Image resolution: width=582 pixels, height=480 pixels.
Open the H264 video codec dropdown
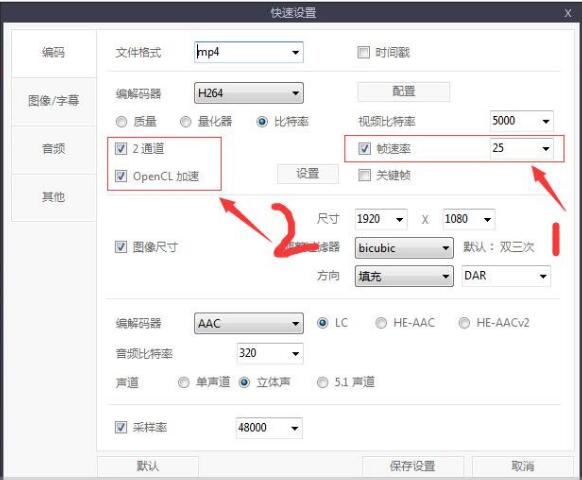point(249,93)
